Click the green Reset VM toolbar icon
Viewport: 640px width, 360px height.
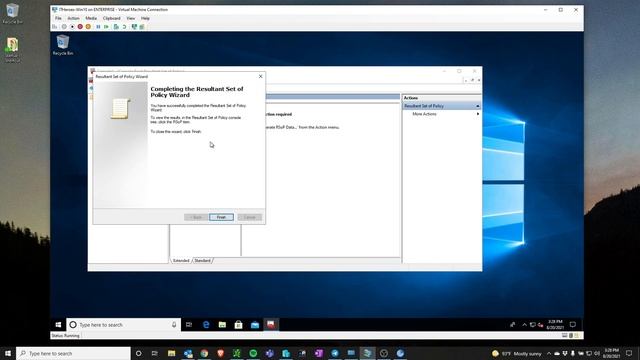[x=107, y=27]
